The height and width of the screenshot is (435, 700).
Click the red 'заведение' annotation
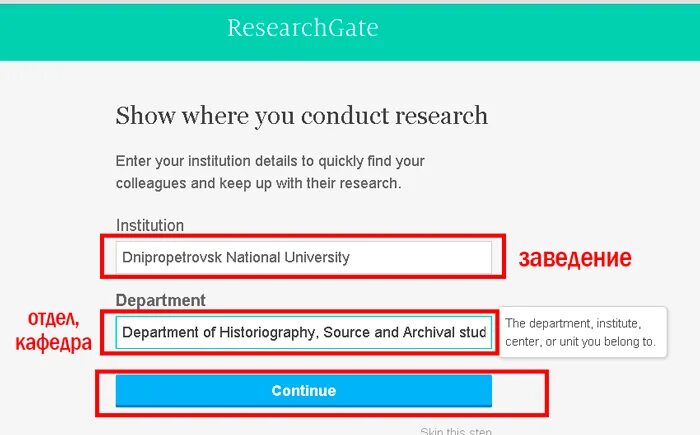click(574, 258)
